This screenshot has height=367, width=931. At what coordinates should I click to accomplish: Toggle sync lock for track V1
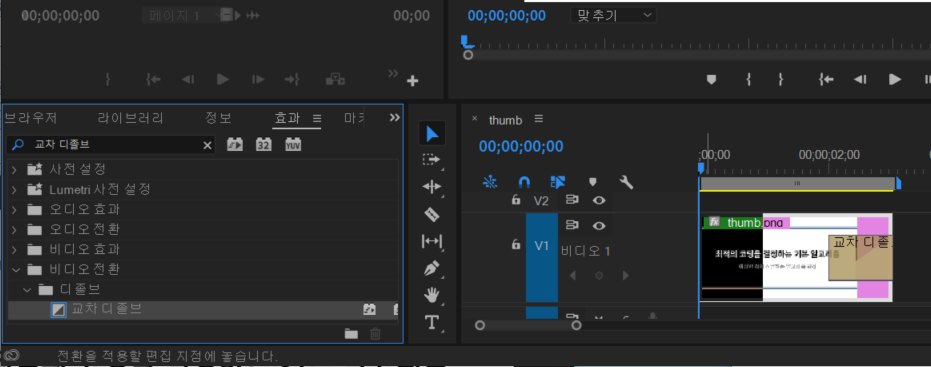point(572,225)
